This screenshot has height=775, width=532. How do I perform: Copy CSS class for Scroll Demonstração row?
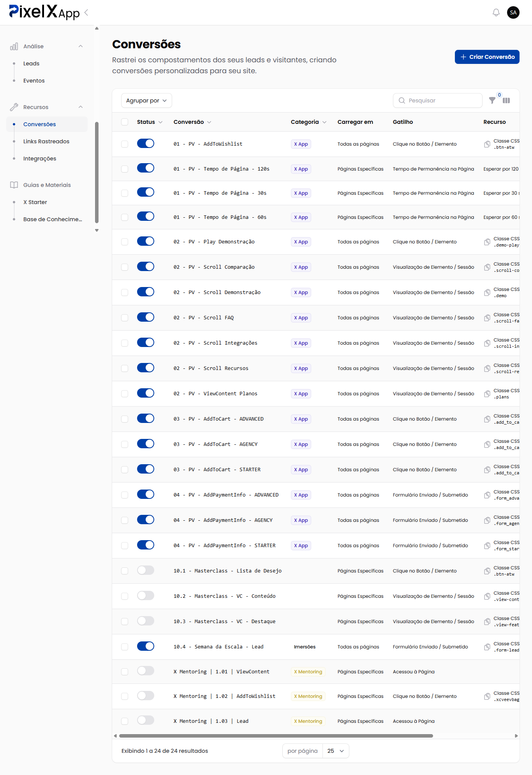click(487, 292)
